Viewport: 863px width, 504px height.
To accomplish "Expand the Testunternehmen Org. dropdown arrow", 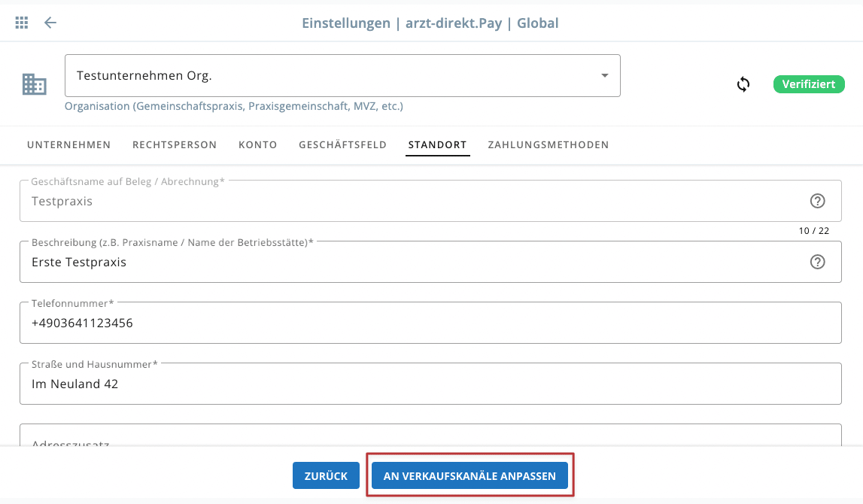I will pos(604,76).
